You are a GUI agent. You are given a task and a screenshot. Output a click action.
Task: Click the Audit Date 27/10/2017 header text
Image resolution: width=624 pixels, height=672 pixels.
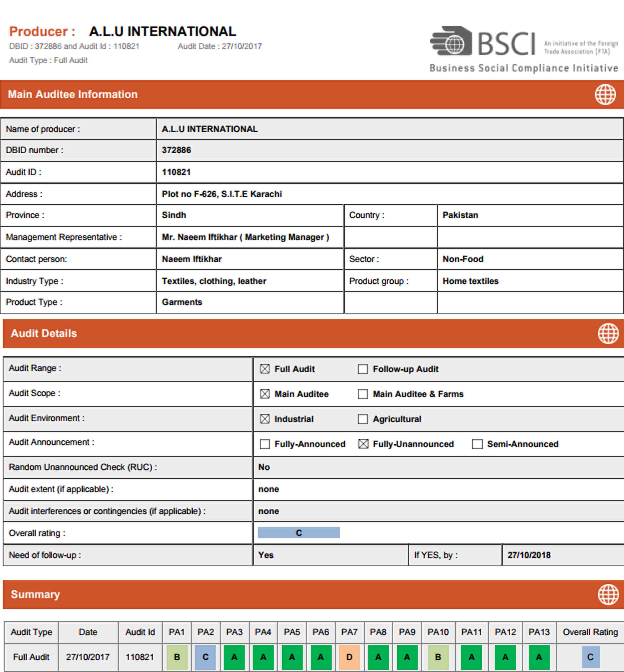(x=220, y=46)
